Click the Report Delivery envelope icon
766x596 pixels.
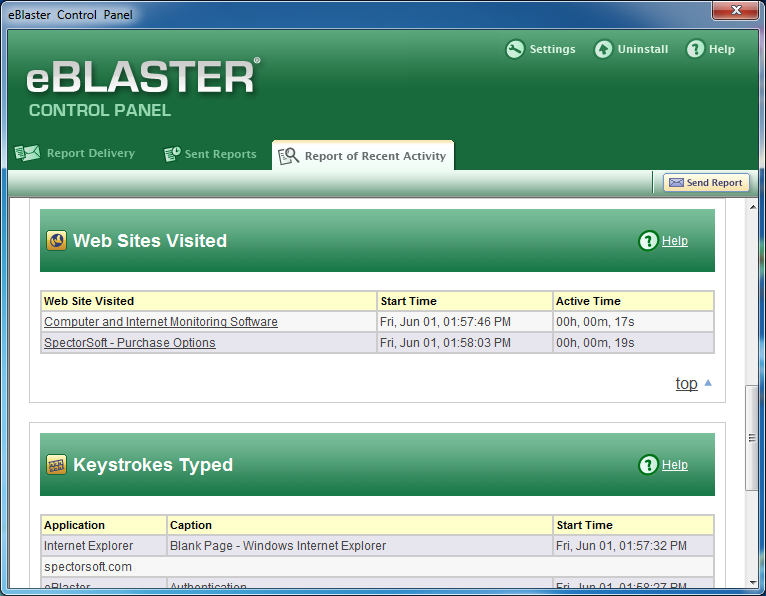27,154
